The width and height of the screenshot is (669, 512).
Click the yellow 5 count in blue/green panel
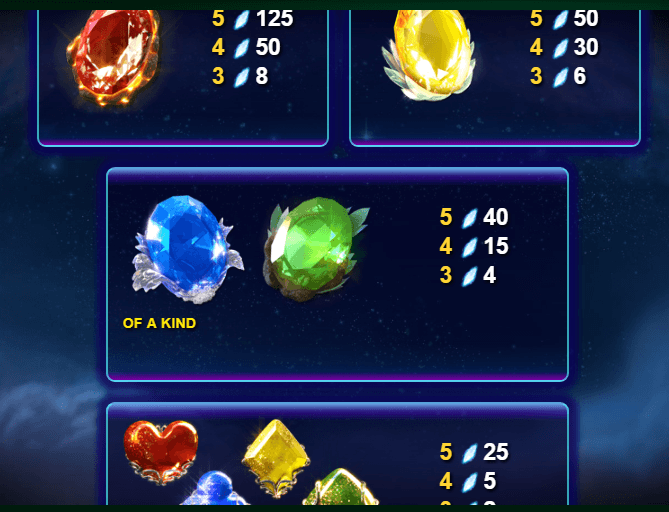click(x=446, y=217)
